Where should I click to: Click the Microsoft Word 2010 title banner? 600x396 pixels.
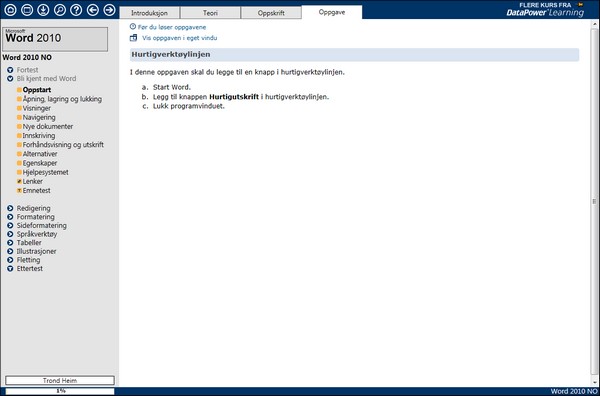55,39
